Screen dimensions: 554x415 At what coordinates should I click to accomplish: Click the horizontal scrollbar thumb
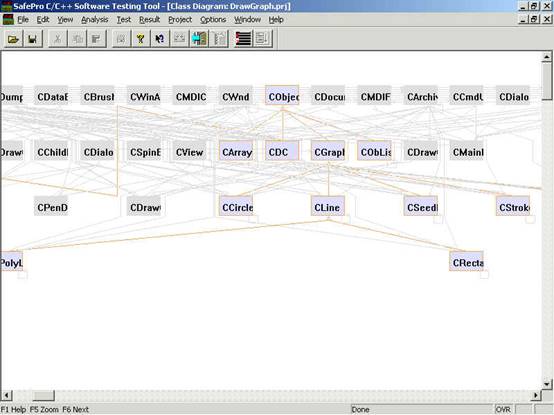click(x=44, y=395)
